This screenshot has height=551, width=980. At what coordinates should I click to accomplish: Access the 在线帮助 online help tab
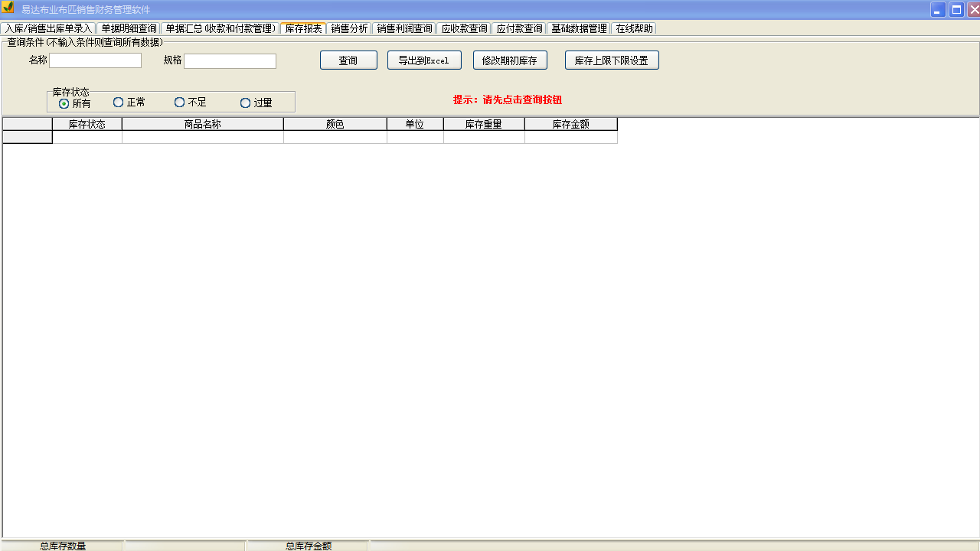635,28
